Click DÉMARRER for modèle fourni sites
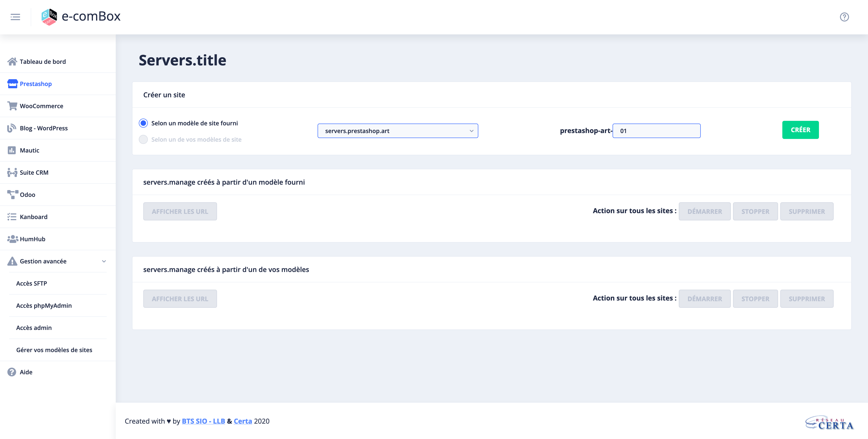868x439 pixels. point(705,212)
